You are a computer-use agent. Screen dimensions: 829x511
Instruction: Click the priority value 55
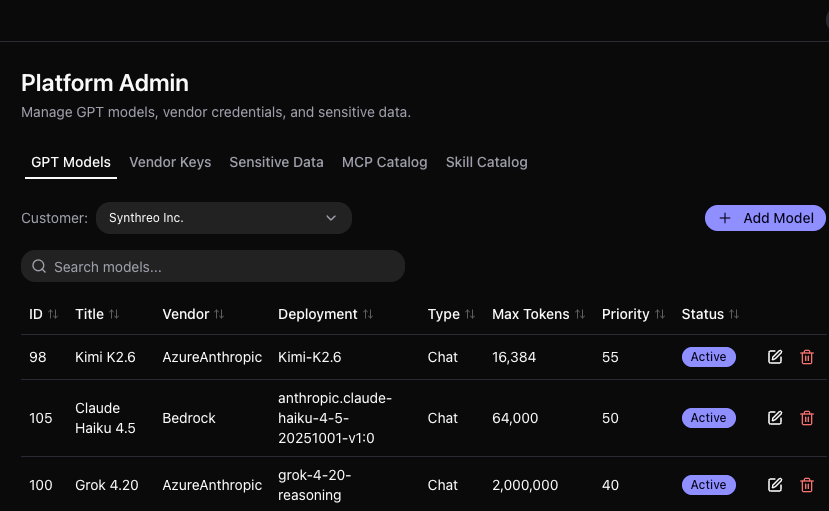(x=610, y=357)
